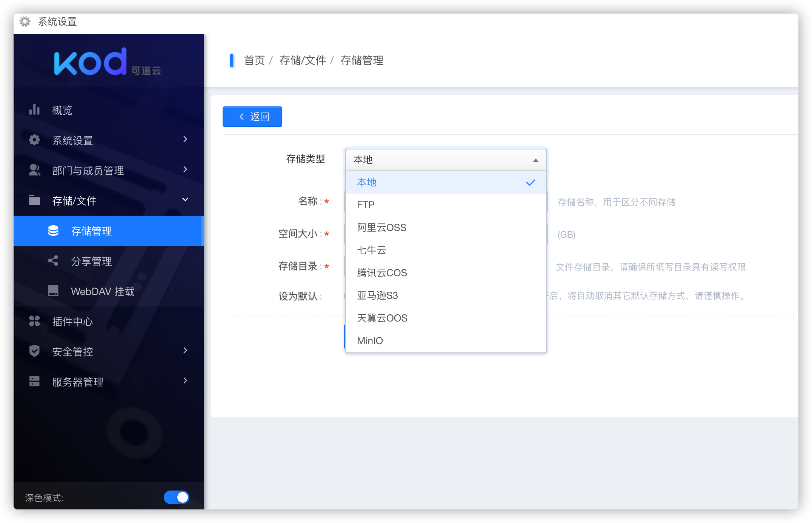Click the overview bar chart icon
Viewport: 812px width, 523px height.
34,110
